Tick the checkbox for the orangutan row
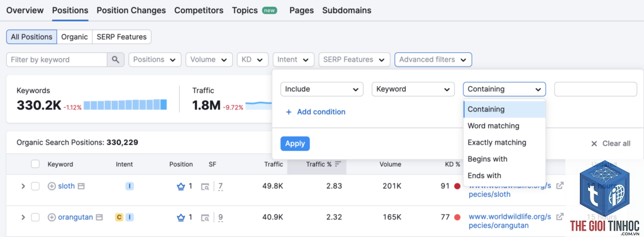Image resolution: width=644 pixels, height=237 pixels. coord(35,218)
